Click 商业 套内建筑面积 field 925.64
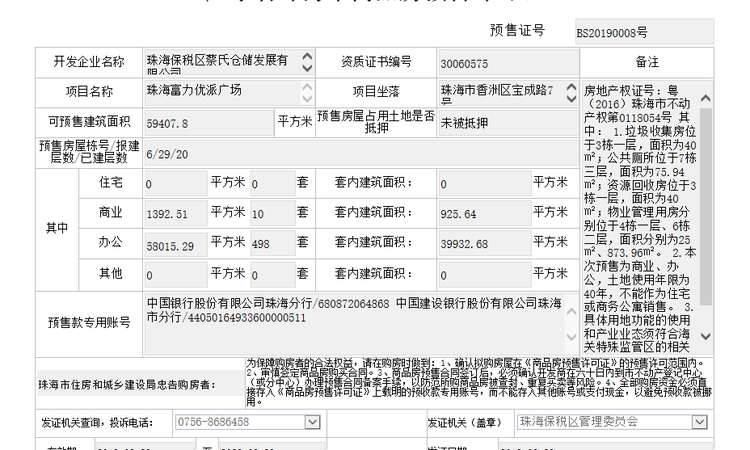Viewport: 750px width, 450px height. 484,213
